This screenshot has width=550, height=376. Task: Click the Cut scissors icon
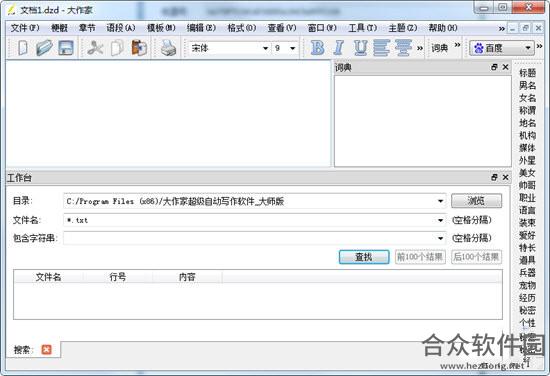coord(95,48)
